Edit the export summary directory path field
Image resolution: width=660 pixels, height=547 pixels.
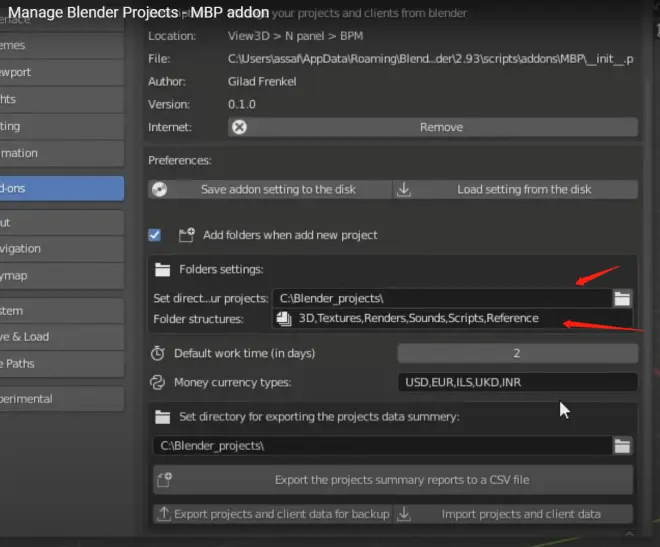click(383, 446)
